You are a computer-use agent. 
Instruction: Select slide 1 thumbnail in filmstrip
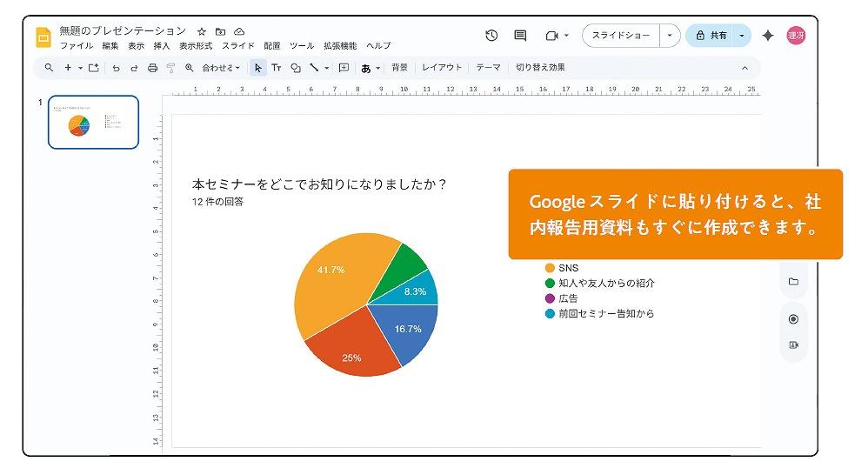point(93,123)
